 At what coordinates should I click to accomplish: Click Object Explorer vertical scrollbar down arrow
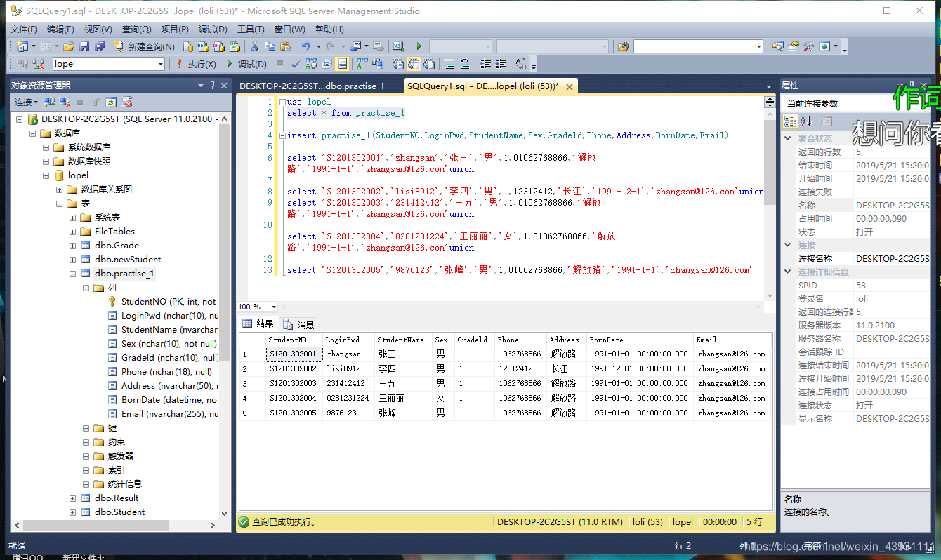[x=225, y=513]
